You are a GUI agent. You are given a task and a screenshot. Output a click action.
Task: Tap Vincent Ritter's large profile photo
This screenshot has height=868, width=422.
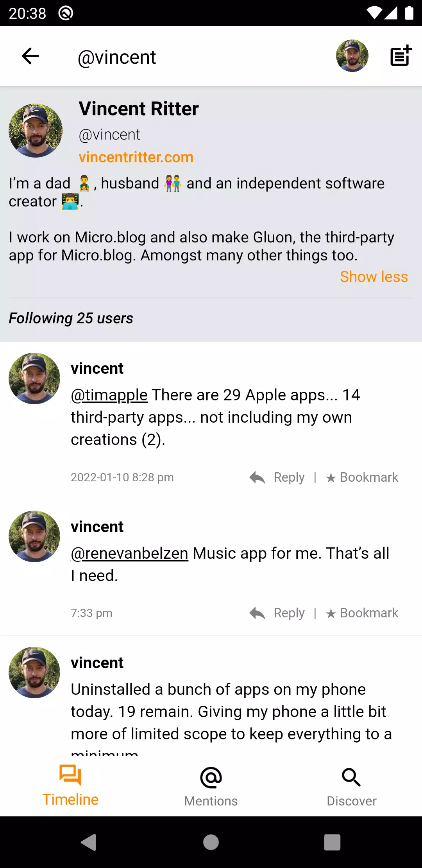[x=36, y=131]
